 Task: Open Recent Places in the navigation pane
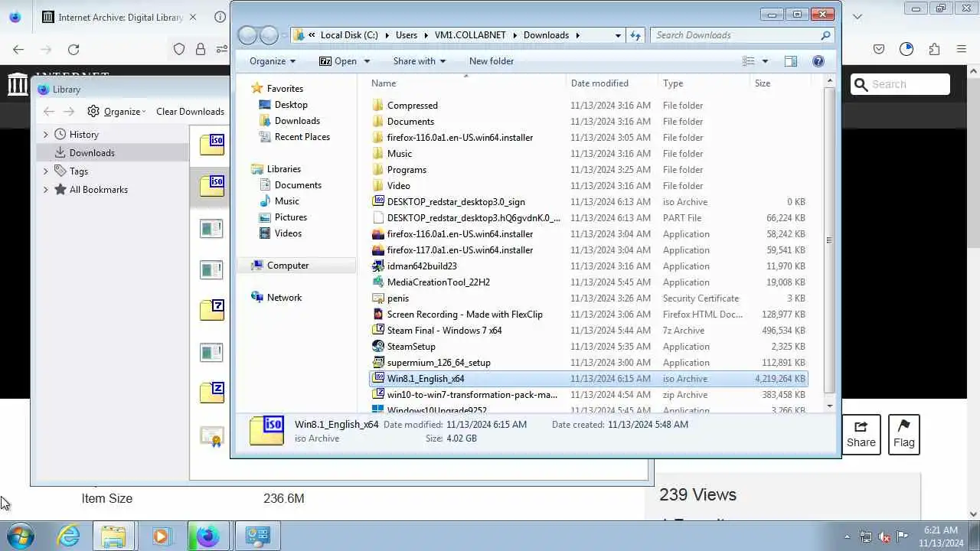click(x=302, y=137)
